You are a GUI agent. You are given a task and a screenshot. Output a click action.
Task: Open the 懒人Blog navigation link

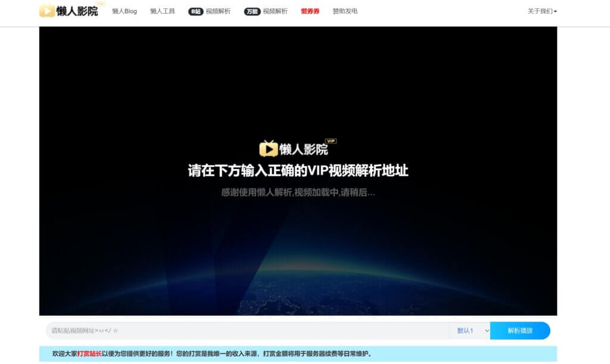click(125, 11)
